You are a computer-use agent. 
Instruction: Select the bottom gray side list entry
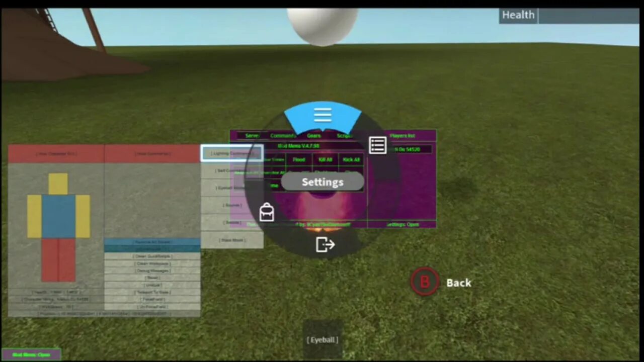click(231, 240)
